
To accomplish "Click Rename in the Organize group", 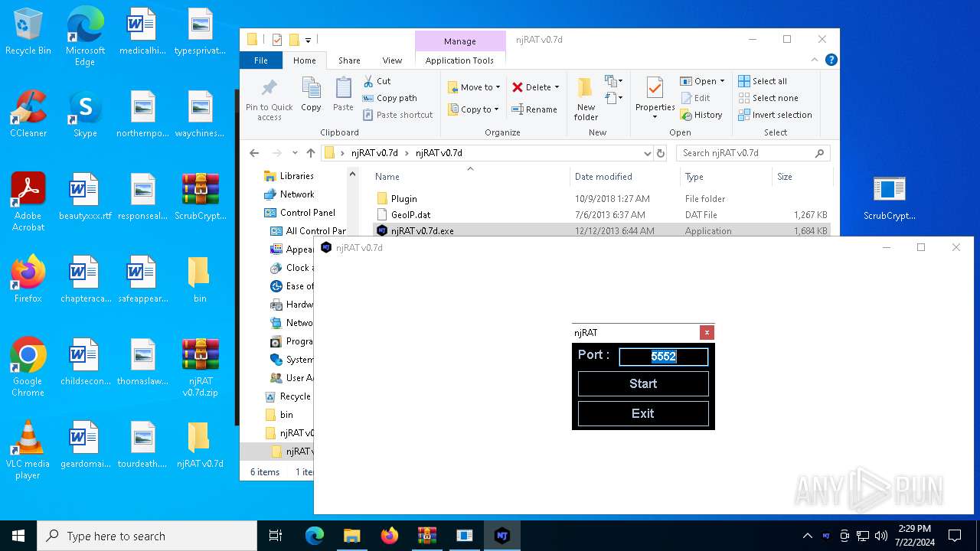I will 535,109.
